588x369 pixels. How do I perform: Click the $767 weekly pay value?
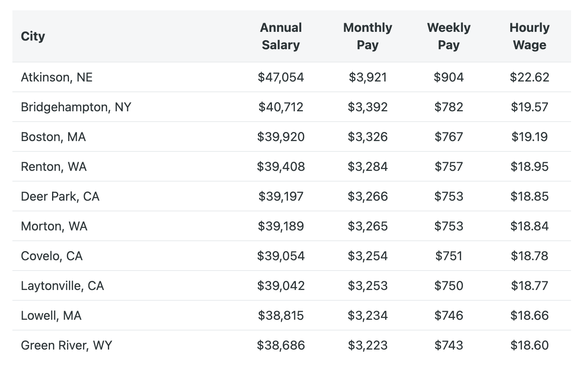click(x=449, y=137)
